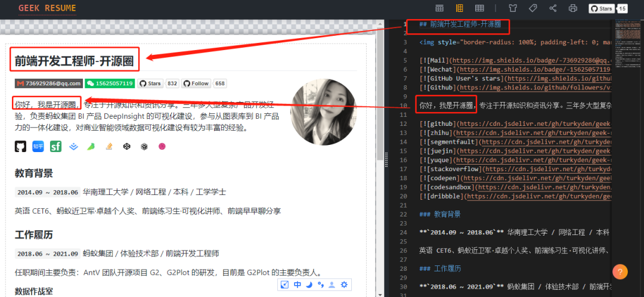Open the theme (T-shirt) icon
The image size is (644, 297).
(x=513, y=8)
